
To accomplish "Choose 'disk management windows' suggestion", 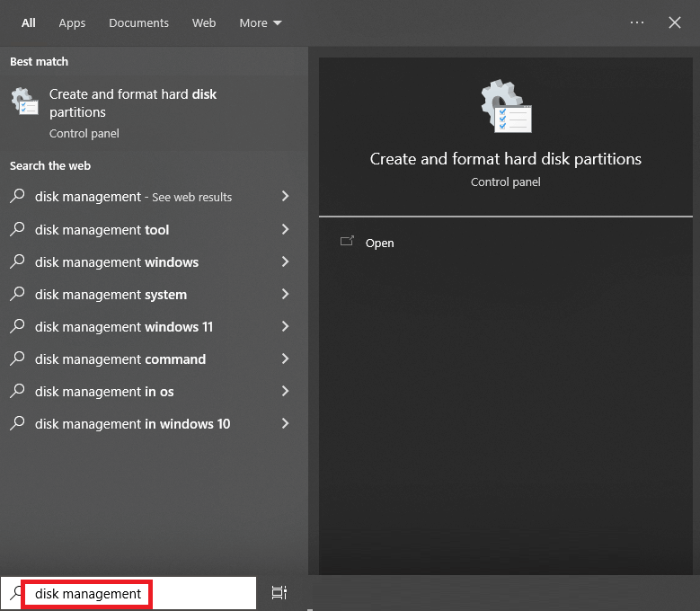I will 154,262.
